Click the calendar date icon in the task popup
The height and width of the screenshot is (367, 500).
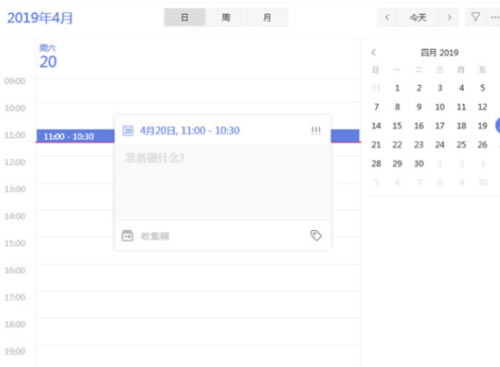[x=128, y=130]
